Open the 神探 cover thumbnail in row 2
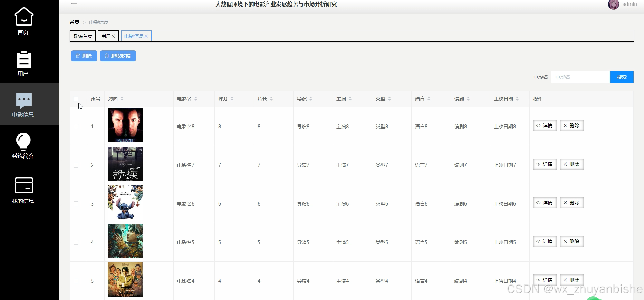The height and width of the screenshot is (300, 644). click(125, 164)
